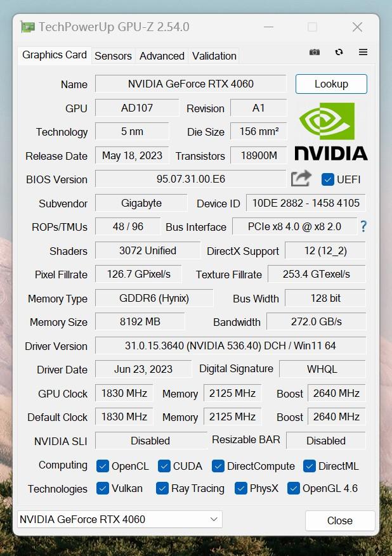
Task: Click the refresh icon in toolbar
Action: point(339,52)
